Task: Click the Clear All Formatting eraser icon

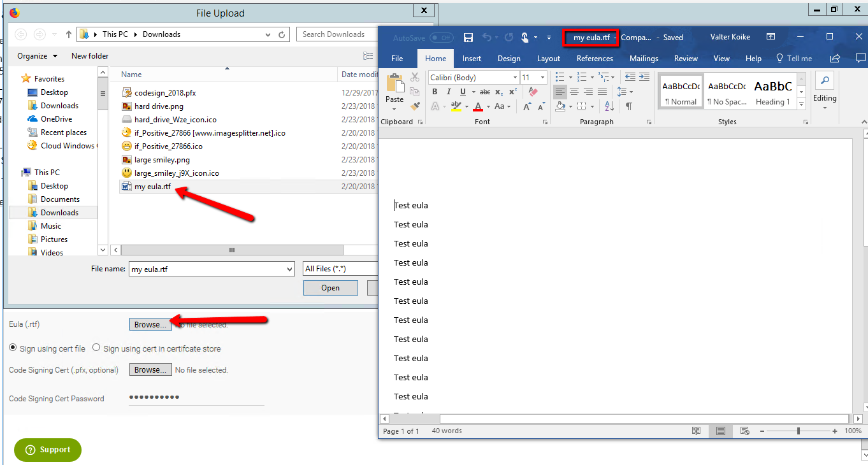Action: click(x=533, y=92)
